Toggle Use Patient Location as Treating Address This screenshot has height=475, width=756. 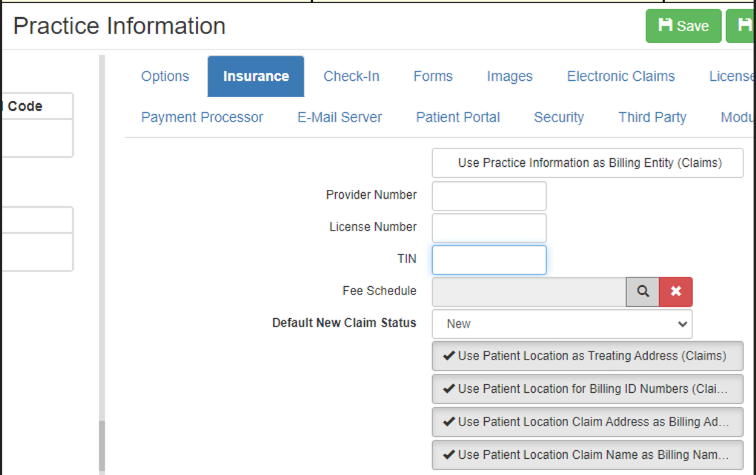coord(588,356)
